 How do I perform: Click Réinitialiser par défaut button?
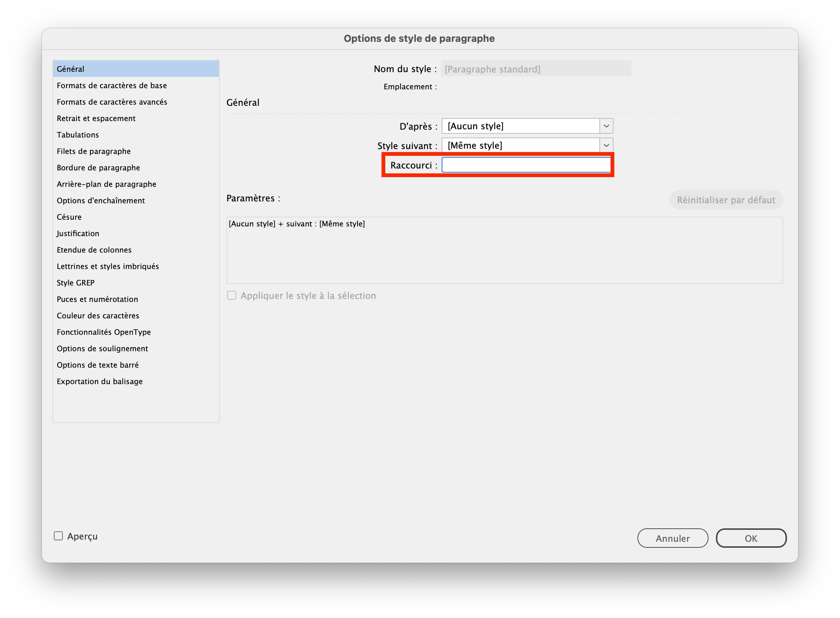pyautogui.click(x=726, y=200)
